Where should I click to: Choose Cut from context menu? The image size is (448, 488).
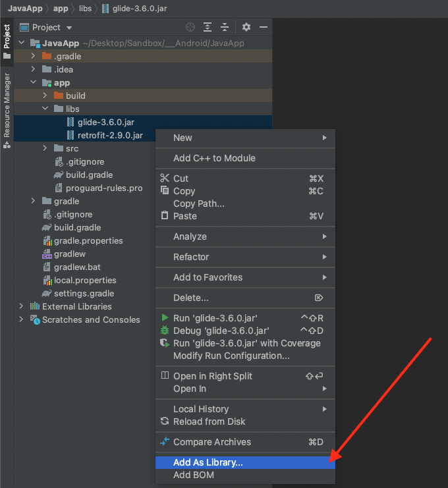pos(245,178)
